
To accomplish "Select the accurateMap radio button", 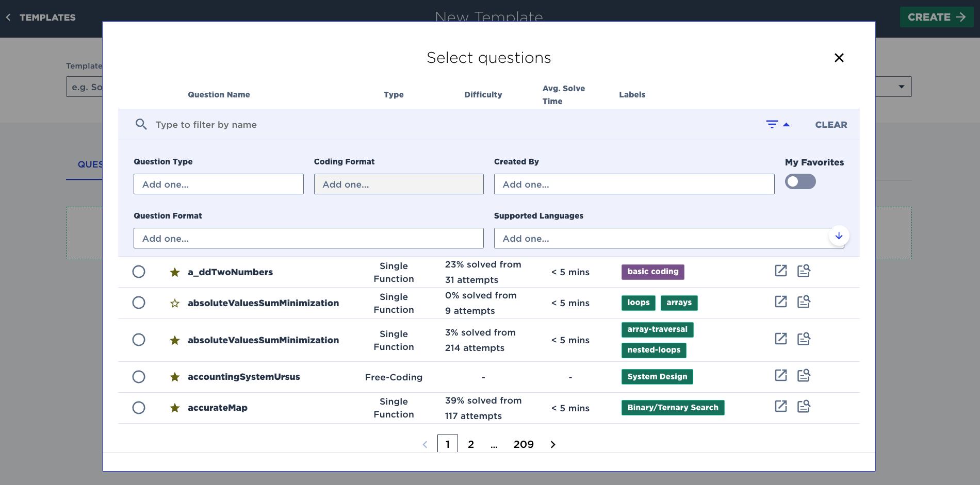I will click(x=139, y=408).
